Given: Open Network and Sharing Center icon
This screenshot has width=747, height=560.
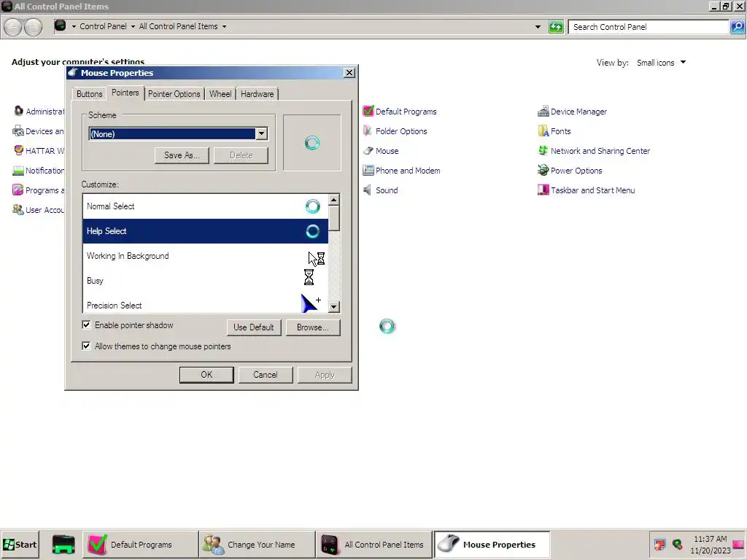Looking at the screenshot, I should coord(543,151).
